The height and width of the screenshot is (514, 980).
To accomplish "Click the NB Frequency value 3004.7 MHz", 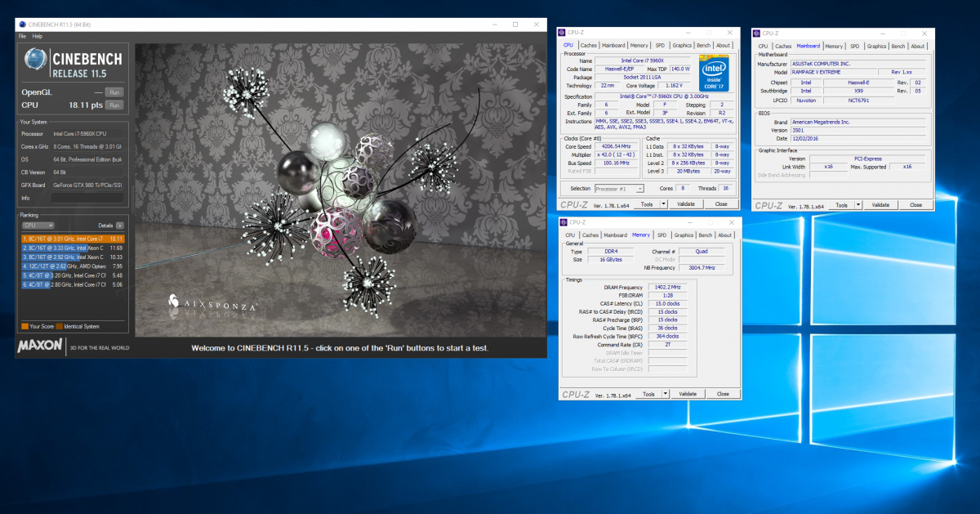I will 701,267.
